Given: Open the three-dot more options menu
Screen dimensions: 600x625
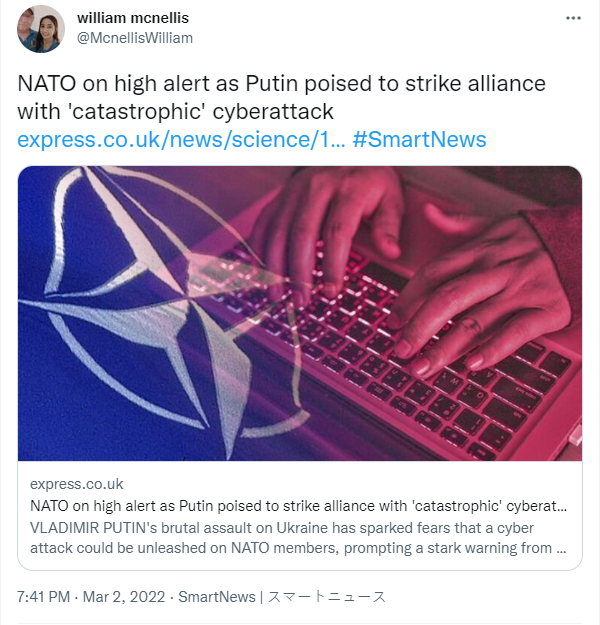Looking at the screenshot, I should point(572,19).
